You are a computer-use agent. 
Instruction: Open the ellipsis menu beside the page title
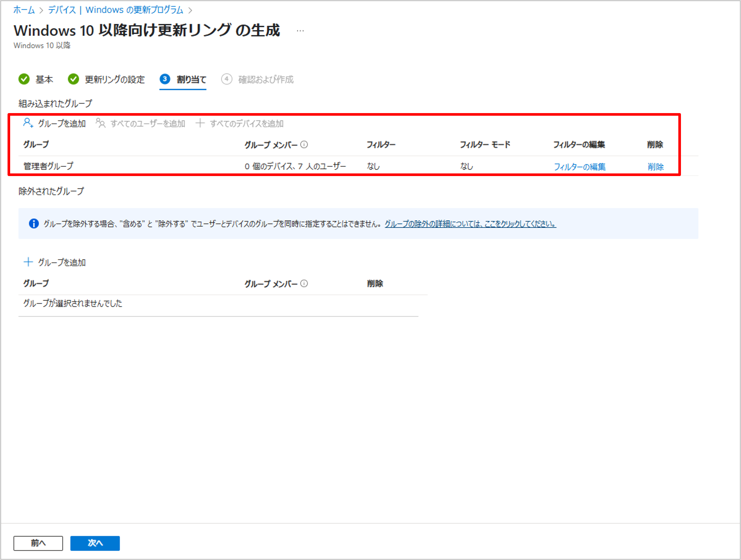pos(300,31)
